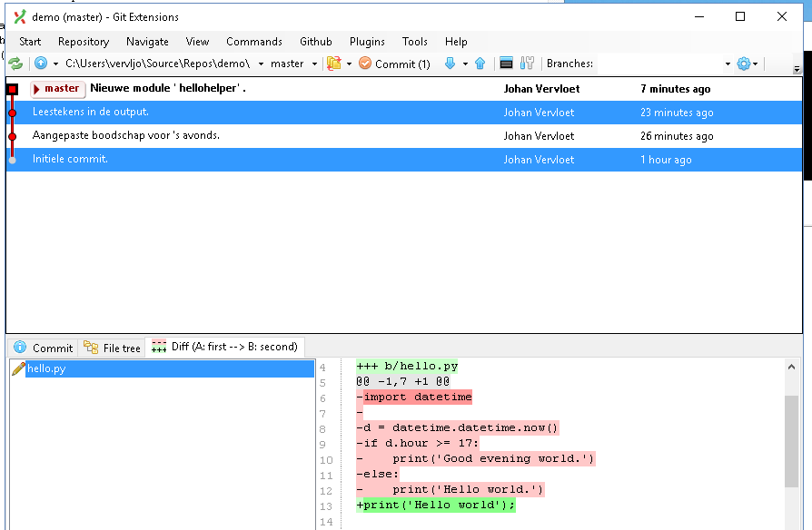Click the blue Push up-arrow icon
Image resolution: width=812 pixels, height=530 pixels.
click(x=480, y=64)
